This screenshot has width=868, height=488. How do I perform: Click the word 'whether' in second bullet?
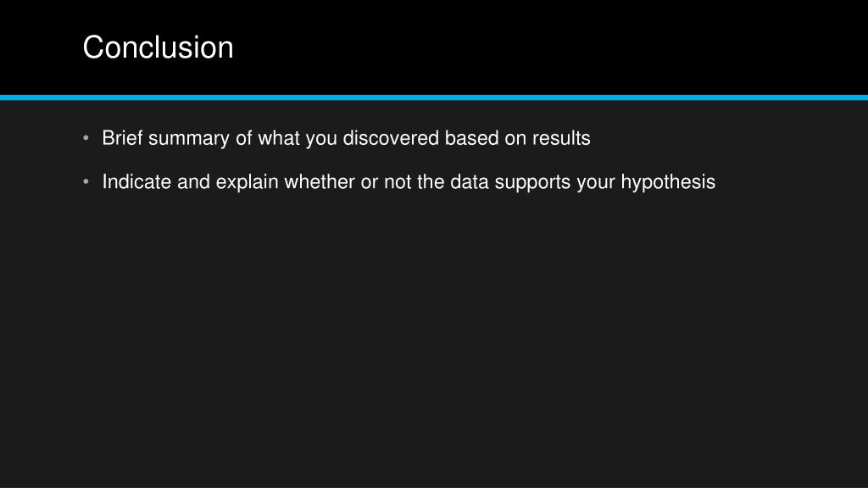320,182
